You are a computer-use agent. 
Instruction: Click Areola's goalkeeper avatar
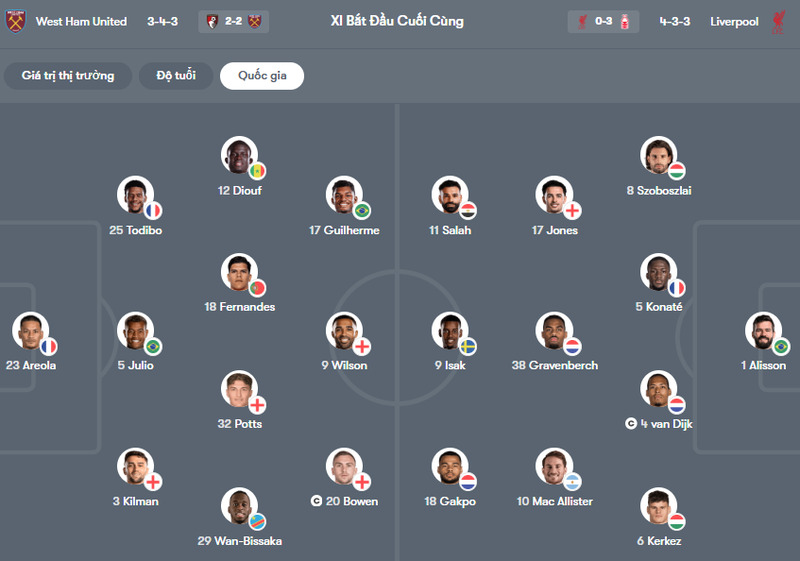coord(30,331)
